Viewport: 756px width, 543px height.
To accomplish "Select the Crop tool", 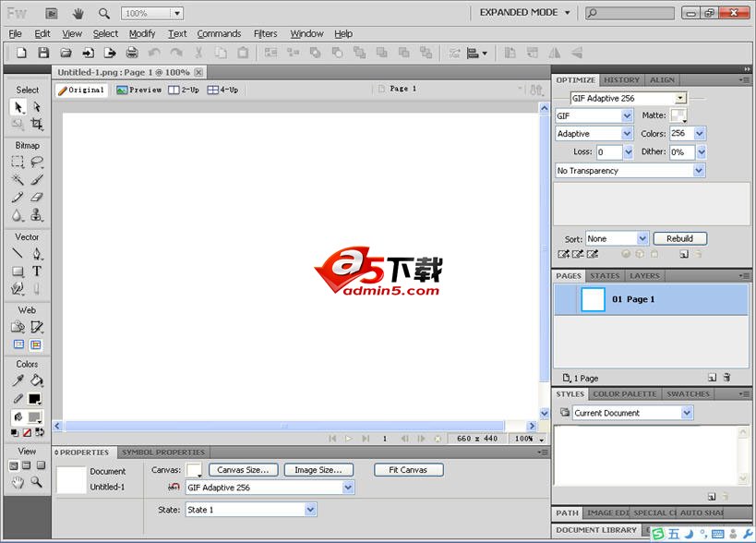I will 37,125.
